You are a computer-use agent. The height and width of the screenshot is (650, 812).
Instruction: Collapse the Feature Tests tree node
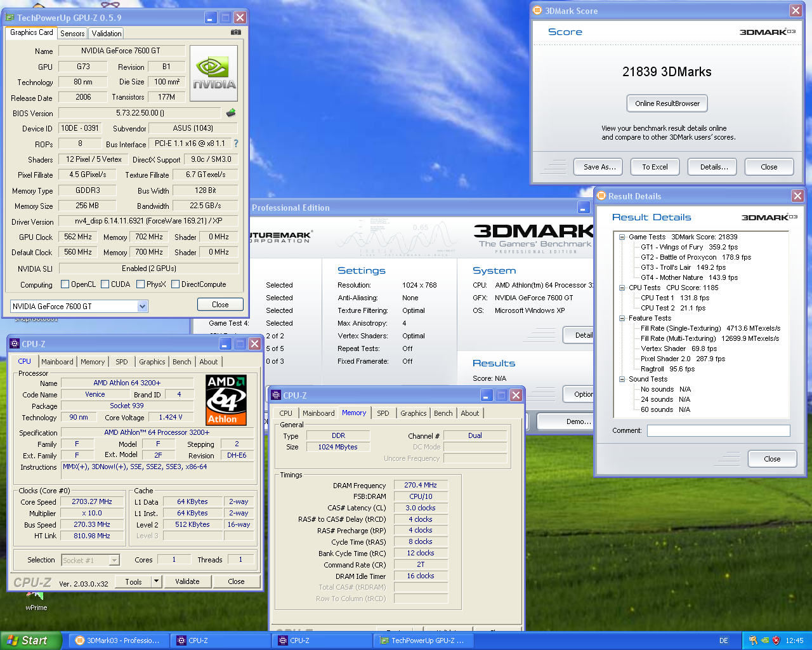[622, 318]
